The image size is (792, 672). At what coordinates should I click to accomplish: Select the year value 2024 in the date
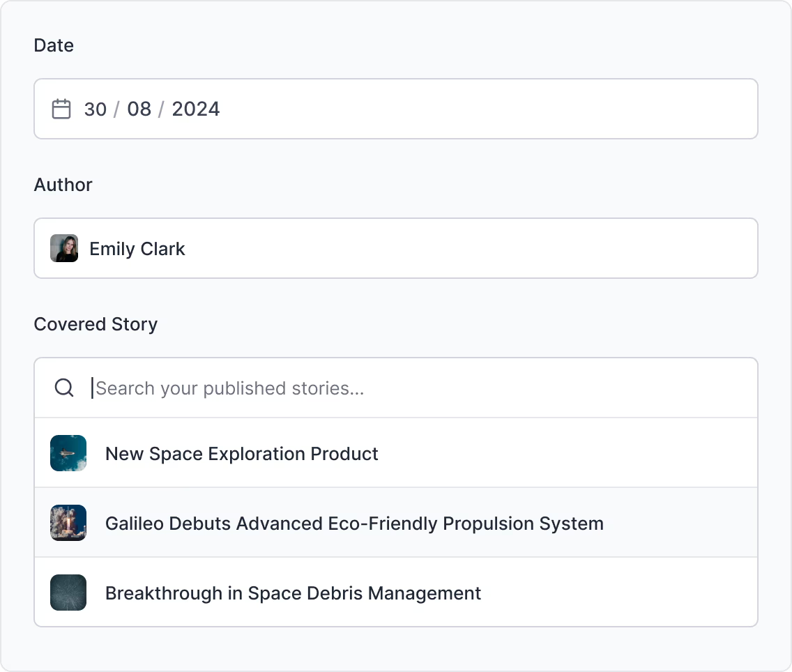(196, 109)
